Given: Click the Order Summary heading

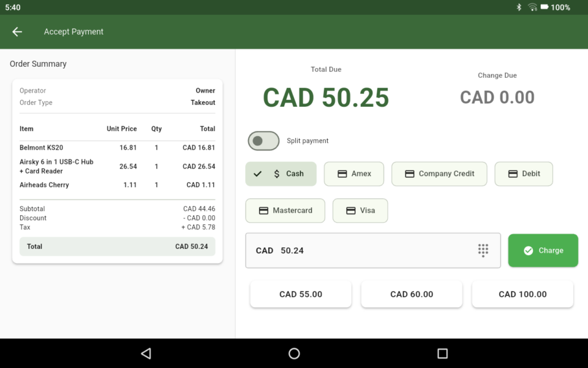Looking at the screenshot, I should 38,64.
